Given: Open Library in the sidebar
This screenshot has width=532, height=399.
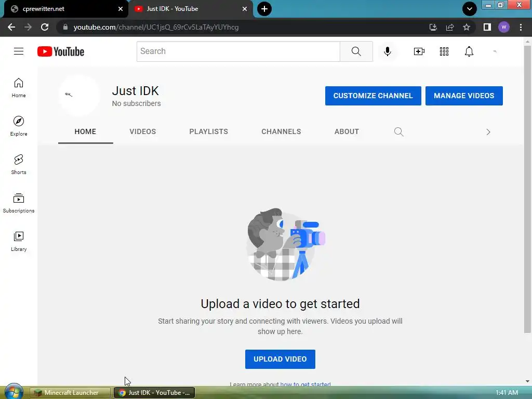Looking at the screenshot, I should [x=19, y=241].
